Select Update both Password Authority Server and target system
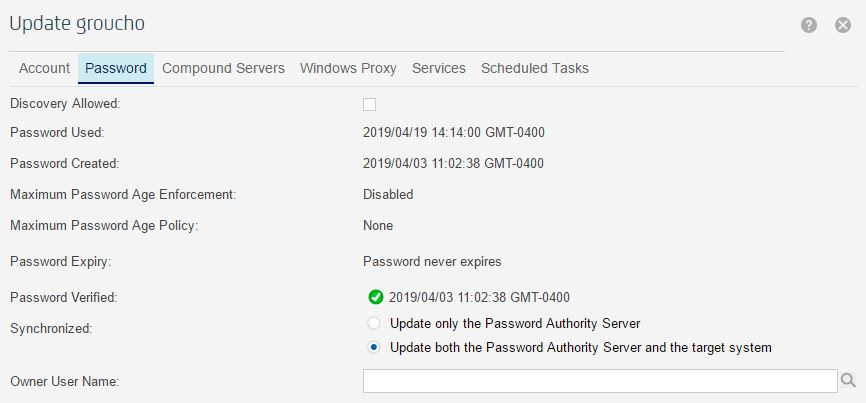866x403 pixels. point(374,348)
